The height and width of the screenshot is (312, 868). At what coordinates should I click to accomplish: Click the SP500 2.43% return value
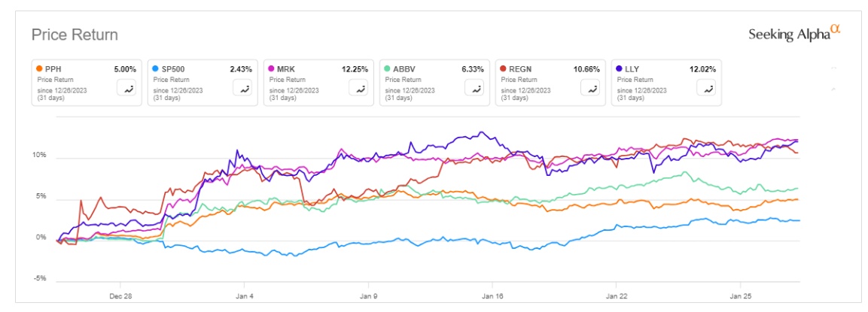(x=240, y=69)
